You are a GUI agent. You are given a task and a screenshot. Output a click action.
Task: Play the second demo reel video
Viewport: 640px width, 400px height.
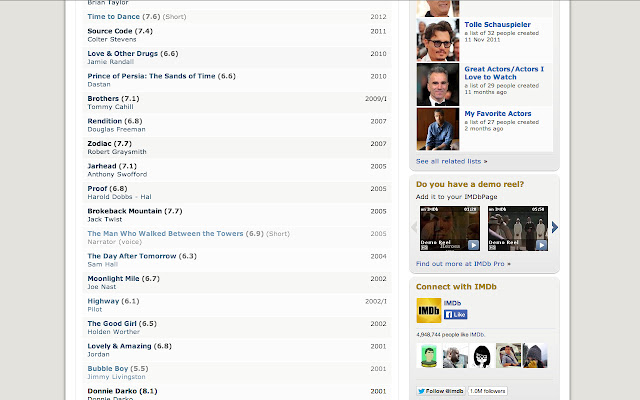(518, 228)
